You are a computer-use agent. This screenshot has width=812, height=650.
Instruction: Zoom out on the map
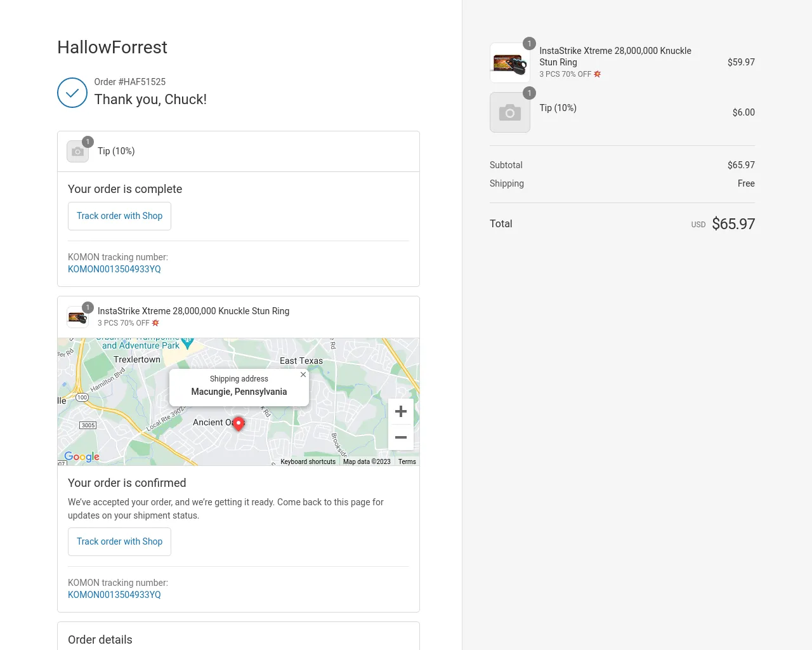[401, 437]
